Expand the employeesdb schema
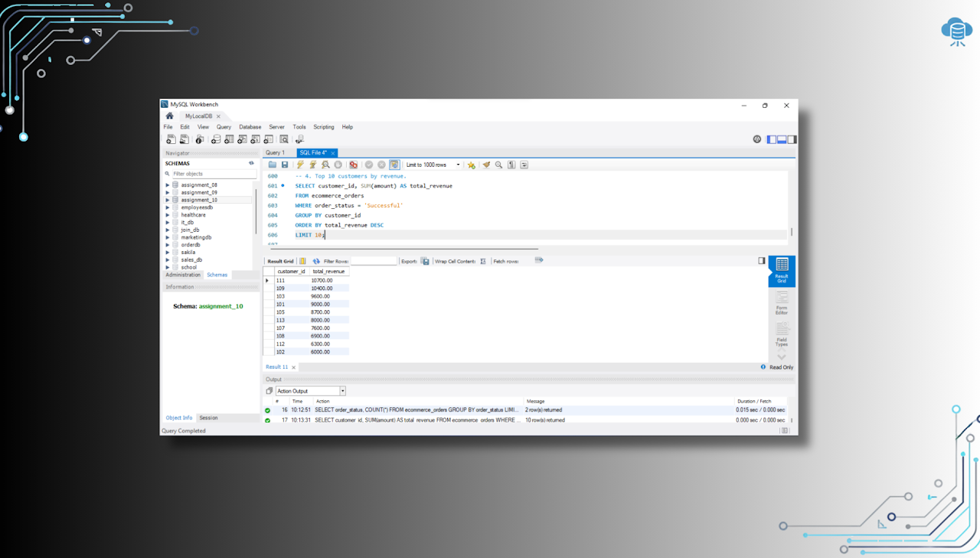Screen dimensions: 980x558 click(x=168, y=207)
